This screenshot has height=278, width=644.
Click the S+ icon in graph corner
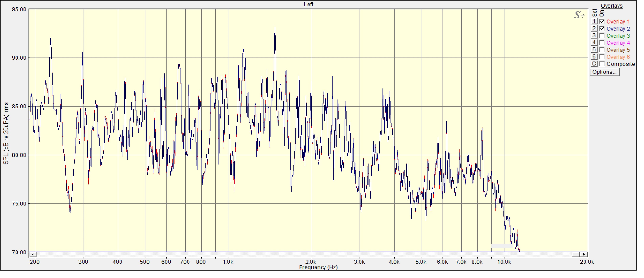[579, 15]
